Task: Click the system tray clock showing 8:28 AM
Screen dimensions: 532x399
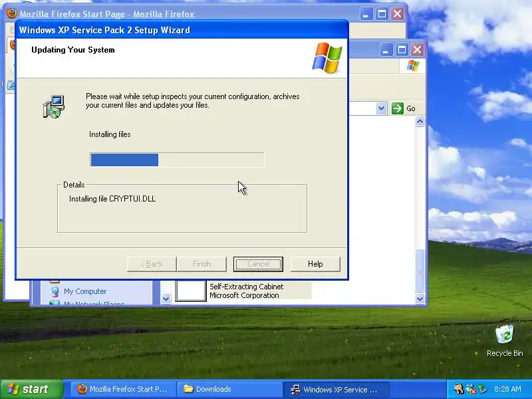Action: pyautogui.click(x=507, y=389)
